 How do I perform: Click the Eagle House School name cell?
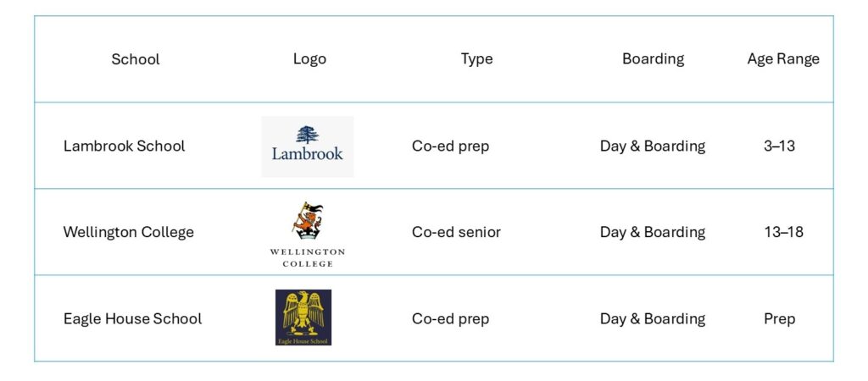(132, 319)
